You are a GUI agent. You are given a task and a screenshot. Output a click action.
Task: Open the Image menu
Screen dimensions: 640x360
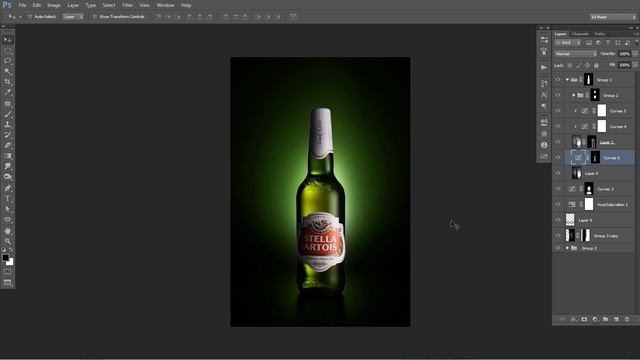coord(53,5)
